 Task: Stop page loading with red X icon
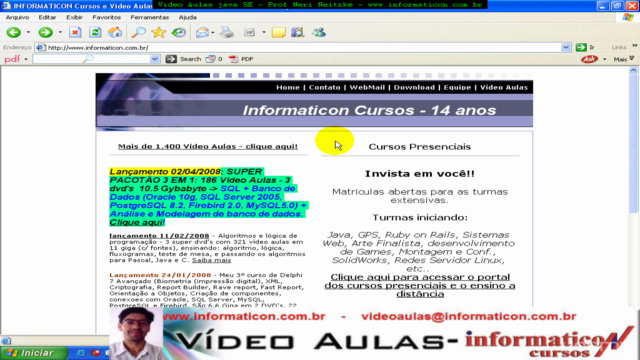click(75, 32)
